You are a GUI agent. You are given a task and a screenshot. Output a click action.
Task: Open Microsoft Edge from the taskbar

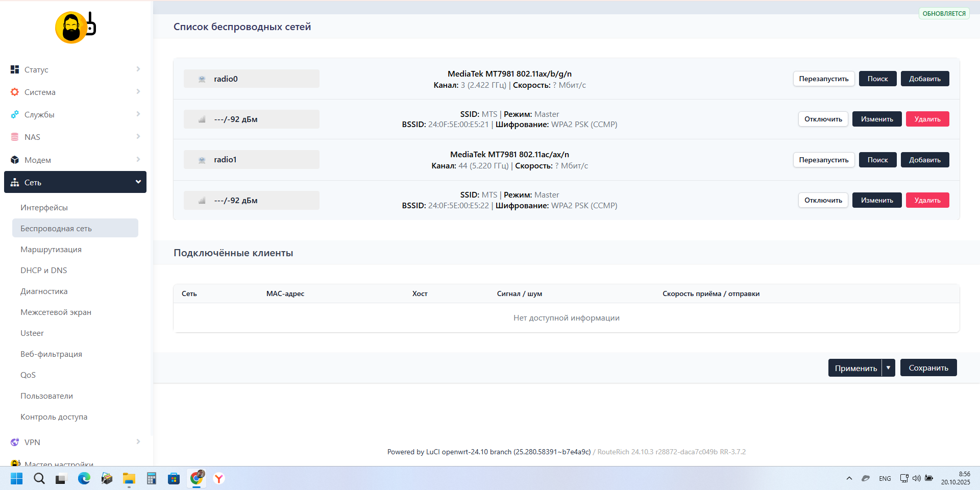[x=84, y=478]
